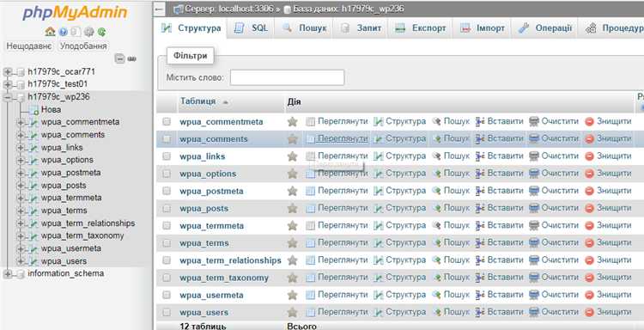Click the Містить слово filter input field

(x=287, y=77)
